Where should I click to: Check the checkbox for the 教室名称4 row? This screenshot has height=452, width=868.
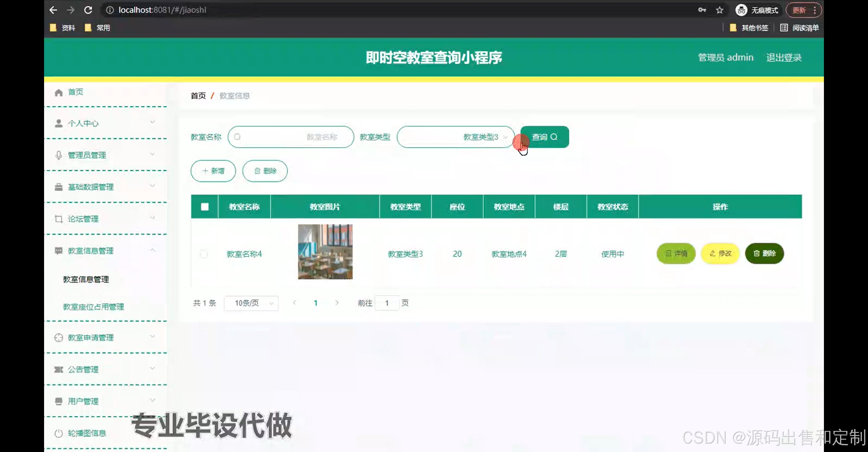pos(203,254)
